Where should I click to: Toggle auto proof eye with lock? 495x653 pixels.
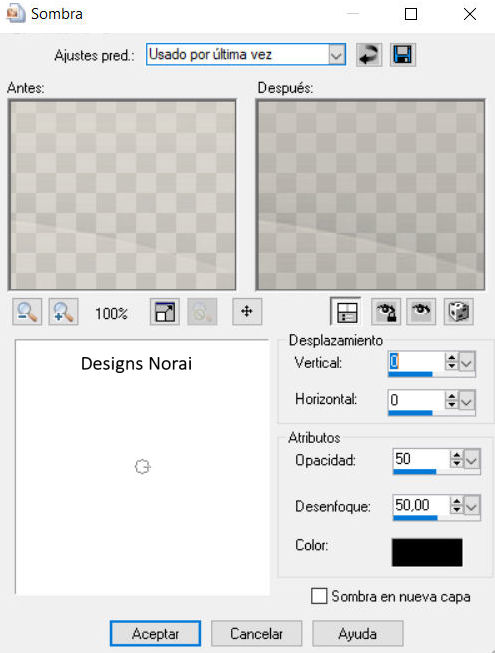386,312
